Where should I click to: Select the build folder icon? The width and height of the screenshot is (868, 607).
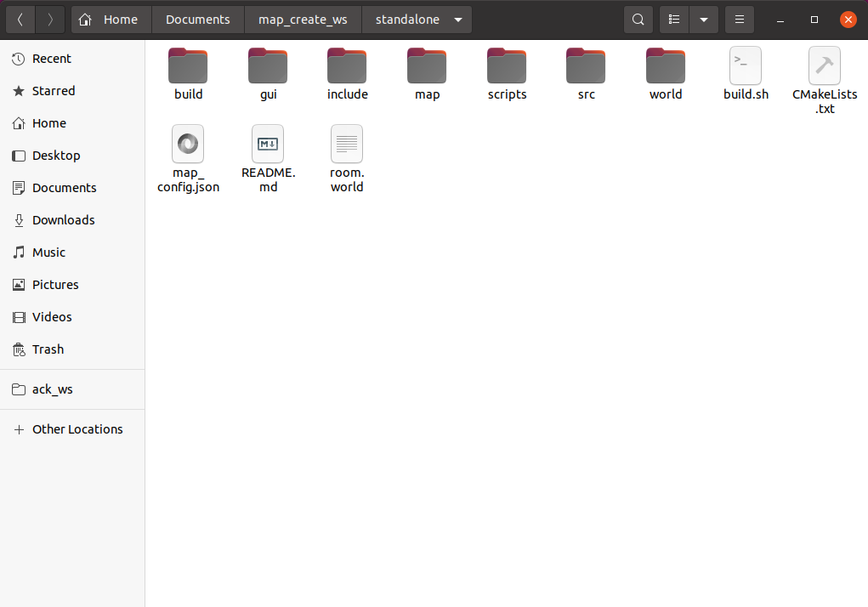coord(188,65)
